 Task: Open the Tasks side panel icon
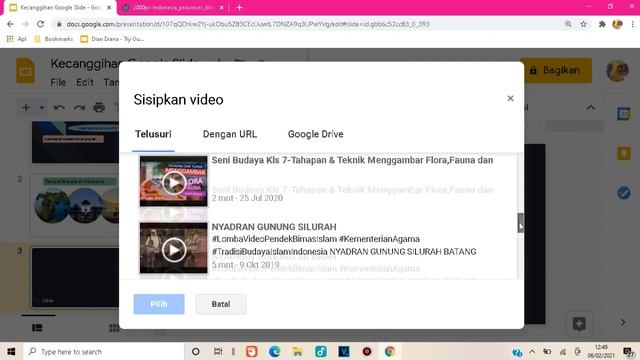click(x=623, y=193)
